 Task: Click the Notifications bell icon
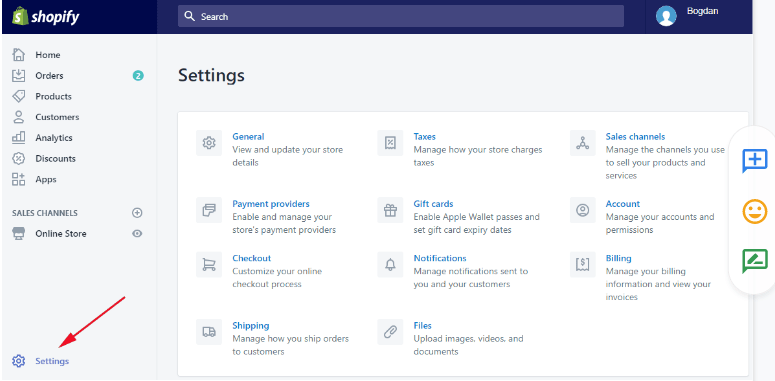[390, 265]
